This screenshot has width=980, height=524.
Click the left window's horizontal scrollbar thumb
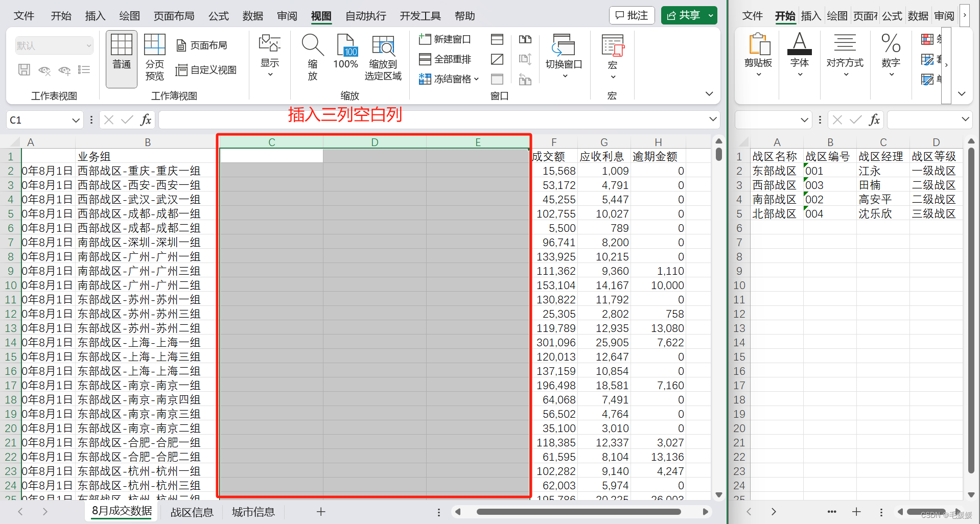pyautogui.click(x=578, y=512)
